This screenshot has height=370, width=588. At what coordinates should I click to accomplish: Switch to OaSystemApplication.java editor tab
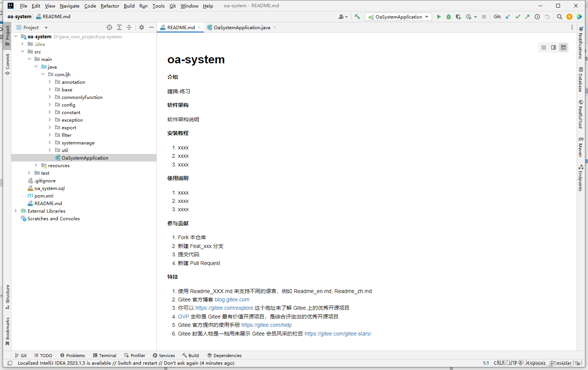tap(242, 27)
